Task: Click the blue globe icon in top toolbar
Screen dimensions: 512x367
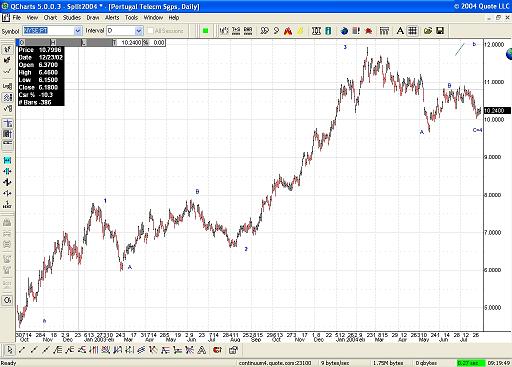Action: click(344, 31)
